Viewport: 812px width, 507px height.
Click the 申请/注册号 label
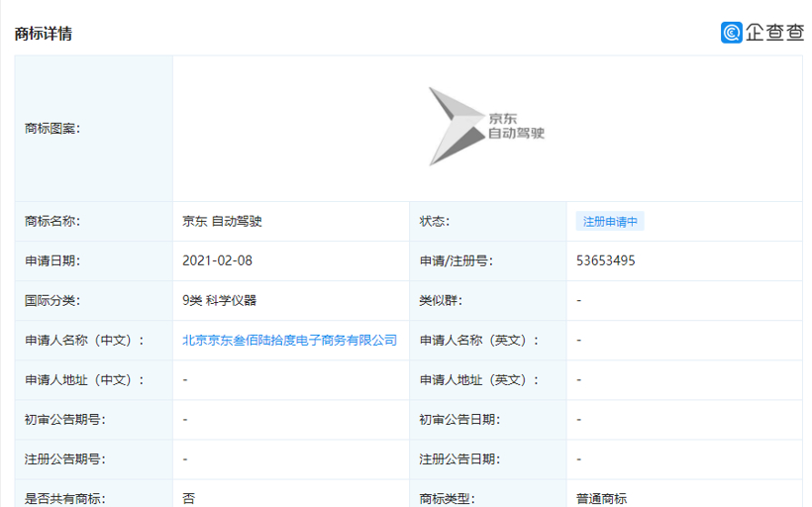point(457,260)
